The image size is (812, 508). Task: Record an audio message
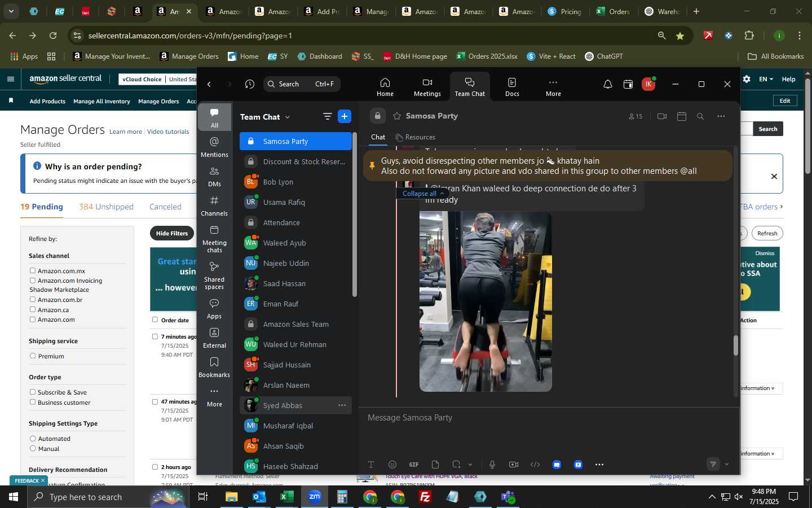492,465
